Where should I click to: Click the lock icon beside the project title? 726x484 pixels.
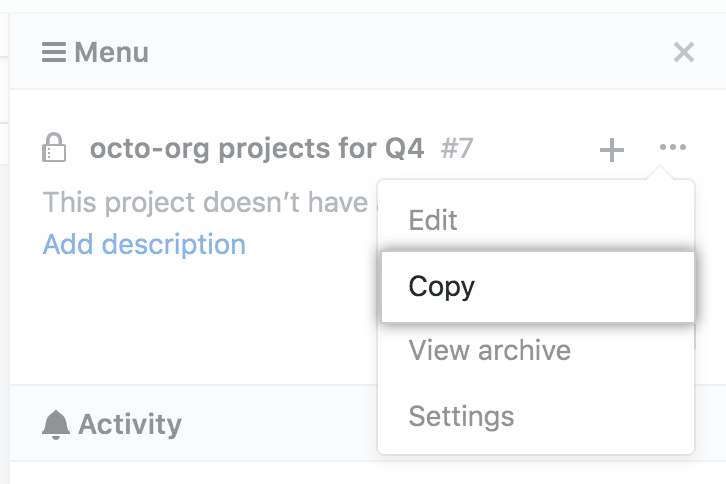point(54,150)
